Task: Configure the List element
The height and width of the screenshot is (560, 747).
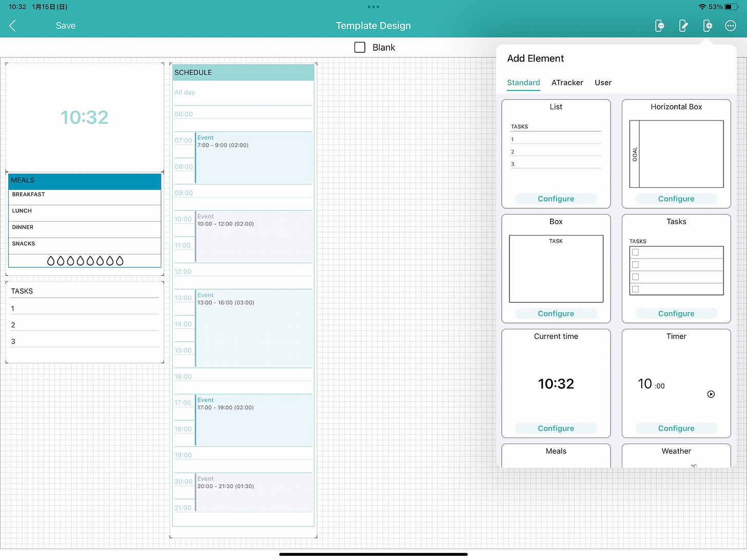Action: coord(556,198)
